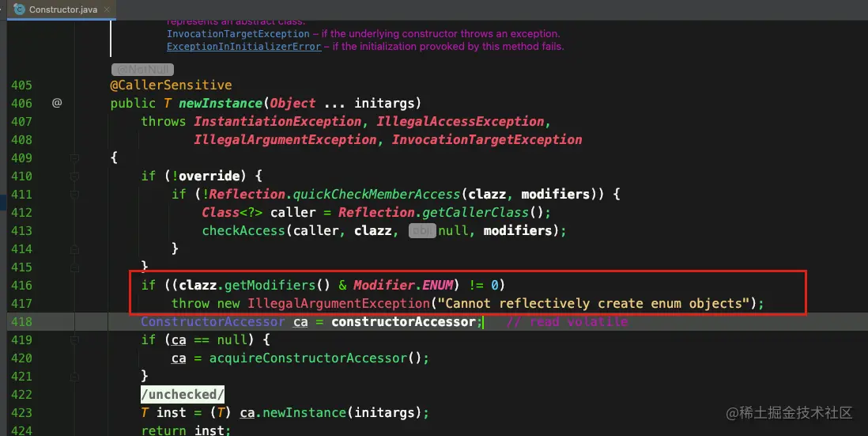The width and height of the screenshot is (868, 436).
Task: Collapse the if (!override) block at line 410
Action: click(x=74, y=176)
